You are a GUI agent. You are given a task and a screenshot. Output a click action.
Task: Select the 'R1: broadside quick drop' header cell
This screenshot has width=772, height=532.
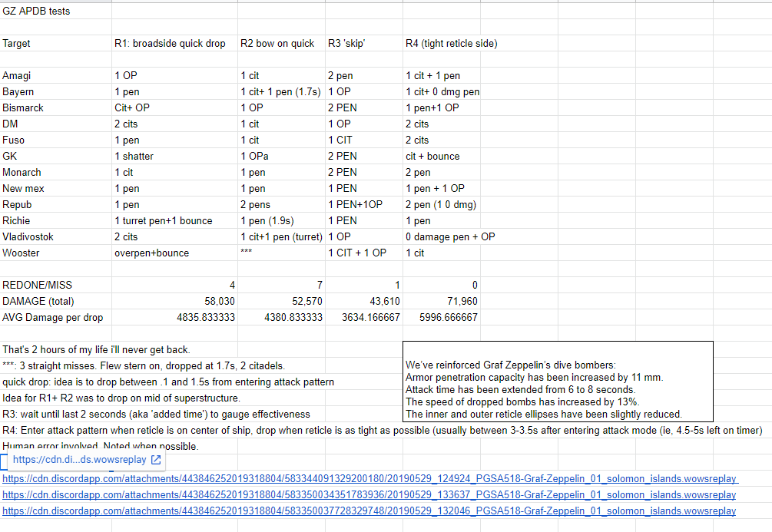click(170, 44)
